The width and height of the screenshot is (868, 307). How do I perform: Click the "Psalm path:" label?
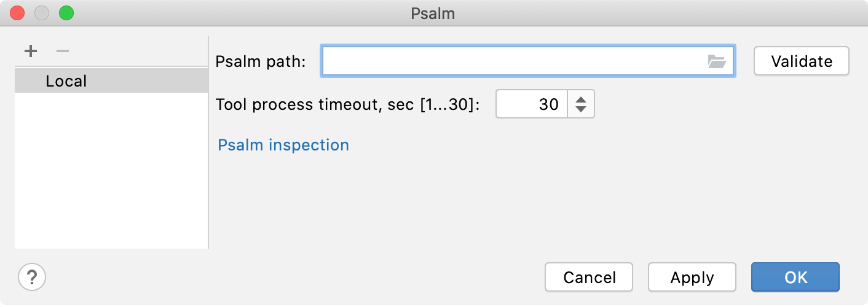261,61
